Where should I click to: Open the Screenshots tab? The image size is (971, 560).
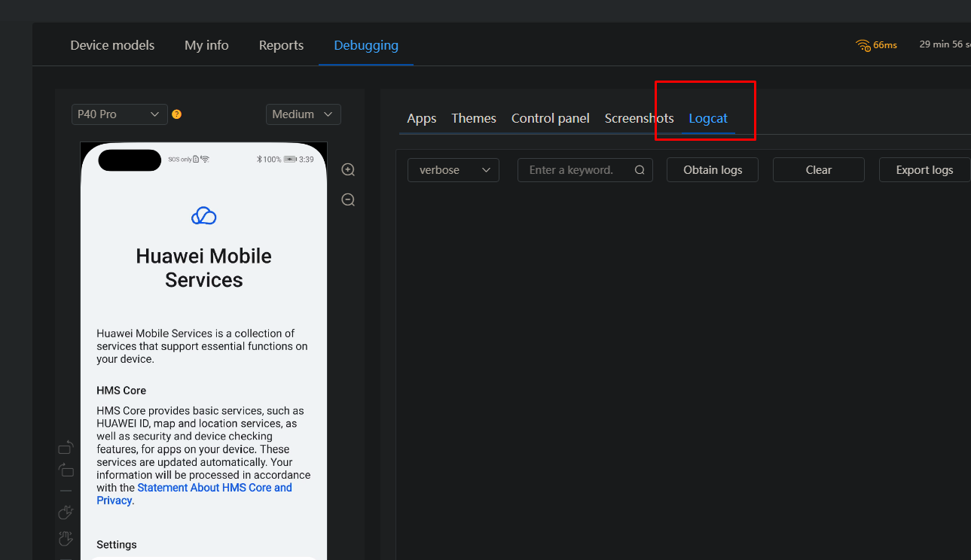point(639,118)
